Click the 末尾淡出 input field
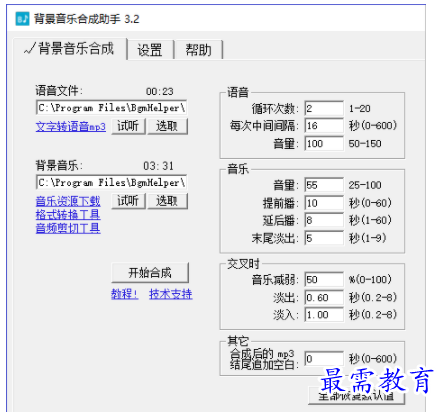The image size is (442, 412). point(324,238)
